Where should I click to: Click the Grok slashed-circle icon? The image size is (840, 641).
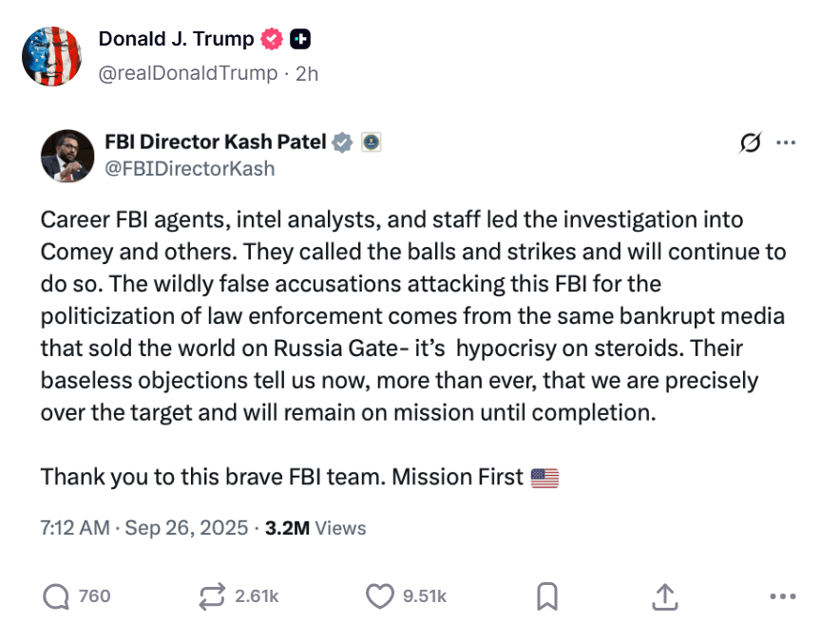pos(750,142)
